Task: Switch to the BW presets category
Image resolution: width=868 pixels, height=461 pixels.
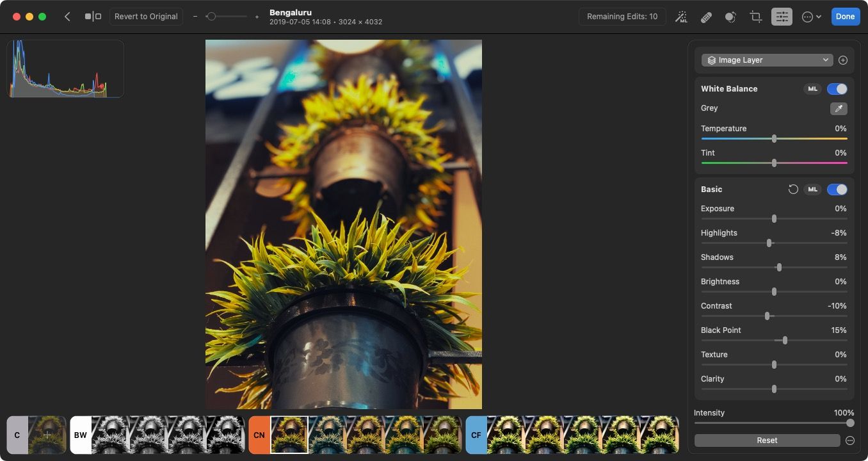Action: pos(80,435)
